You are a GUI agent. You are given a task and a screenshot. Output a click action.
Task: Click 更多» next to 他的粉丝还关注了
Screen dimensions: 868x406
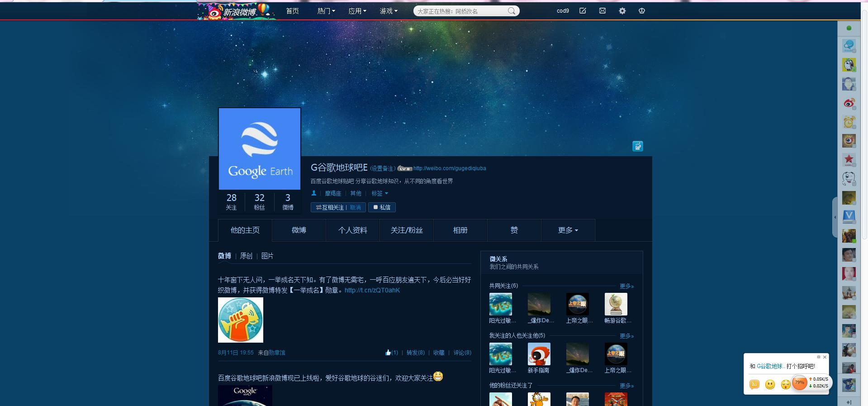click(x=627, y=386)
